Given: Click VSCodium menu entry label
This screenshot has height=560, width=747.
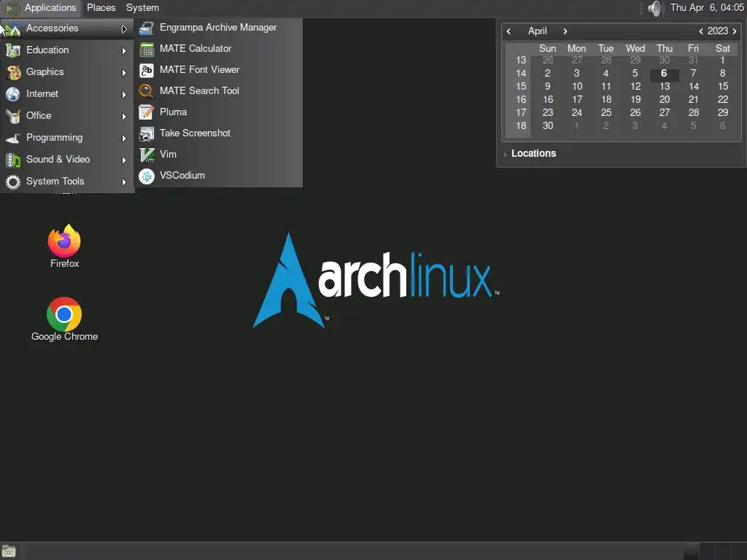Looking at the screenshot, I should [182, 176].
